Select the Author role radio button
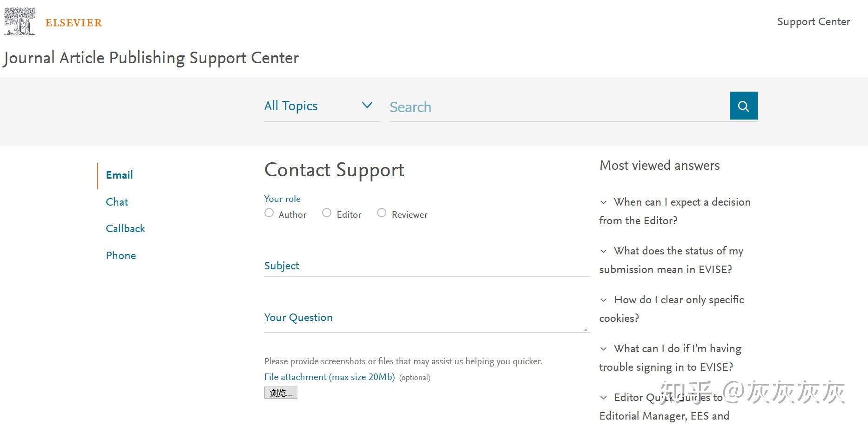Viewport: 868px width, 427px height. tap(269, 213)
